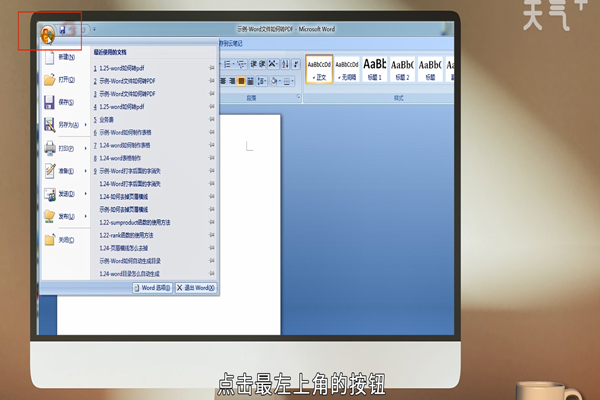Expand the arrow beside 另存为(A)
This screenshot has width=600, height=400.
click(x=85, y=125)
